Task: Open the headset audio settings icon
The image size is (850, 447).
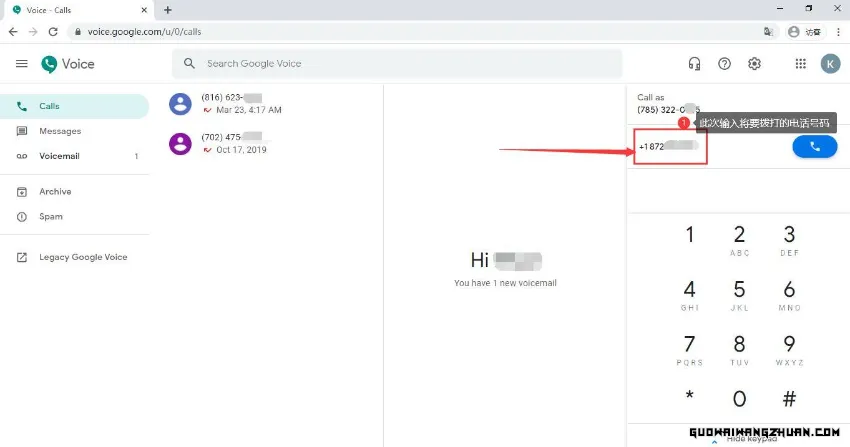Action: point(694,64)
